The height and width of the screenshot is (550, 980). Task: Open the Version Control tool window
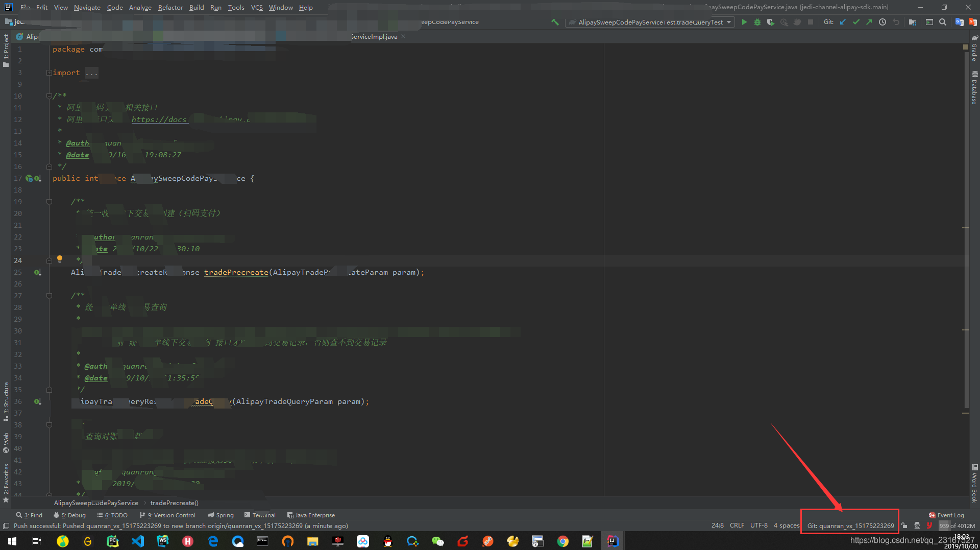coord(168,515)
